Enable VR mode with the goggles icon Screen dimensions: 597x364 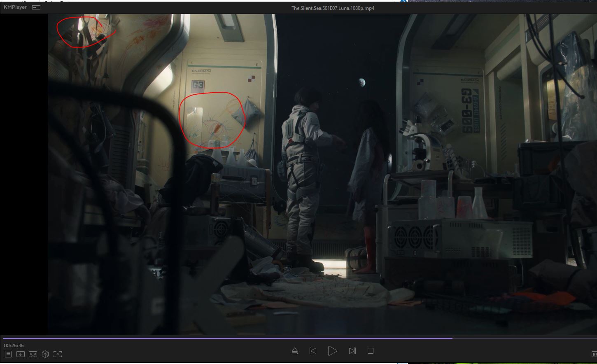click(x=33, y=354)
